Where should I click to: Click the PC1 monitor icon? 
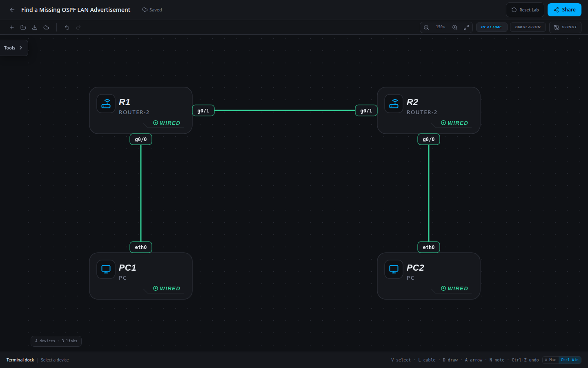106,269
